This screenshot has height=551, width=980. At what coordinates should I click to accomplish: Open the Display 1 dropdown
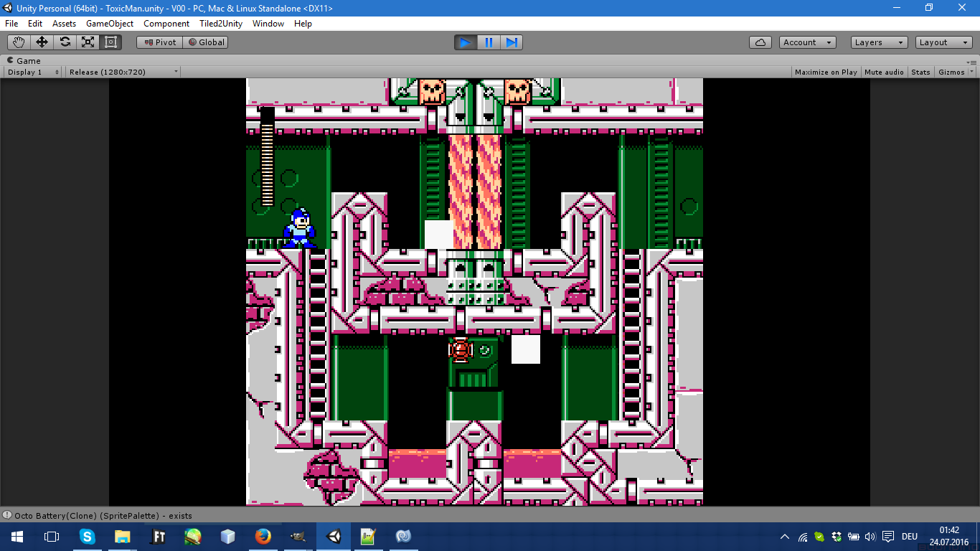pyautogui.click(x=33, y=72)
